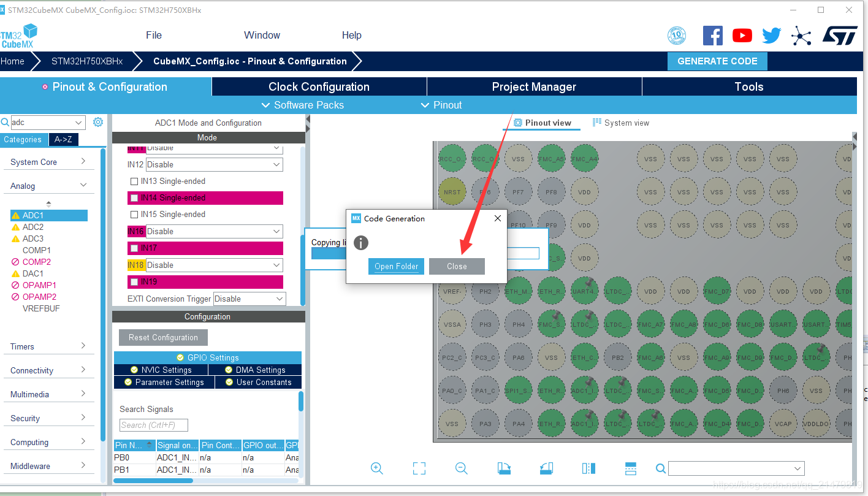Collapse the Analog category

48,186
